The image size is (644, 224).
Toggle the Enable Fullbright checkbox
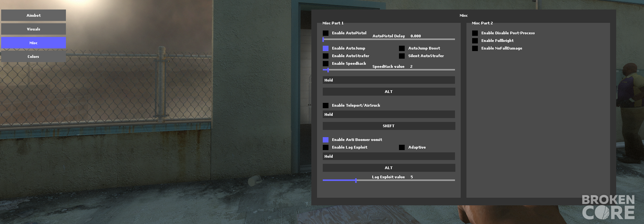475,41
